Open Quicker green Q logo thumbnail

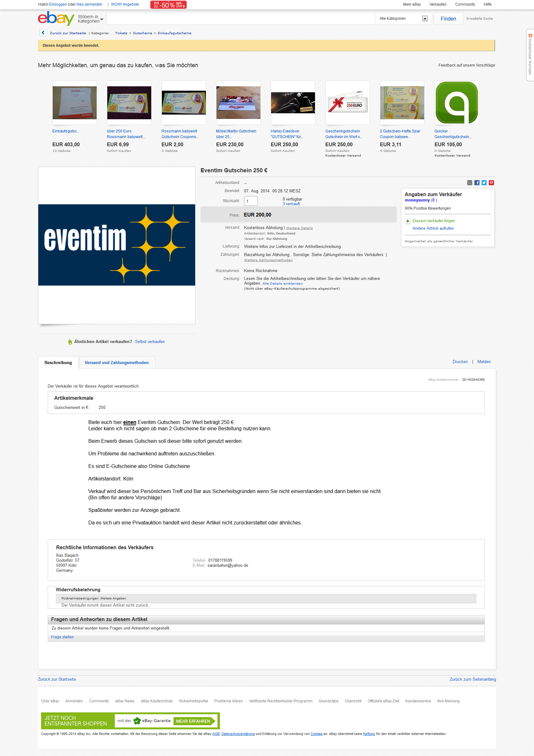tap(457, 103)
